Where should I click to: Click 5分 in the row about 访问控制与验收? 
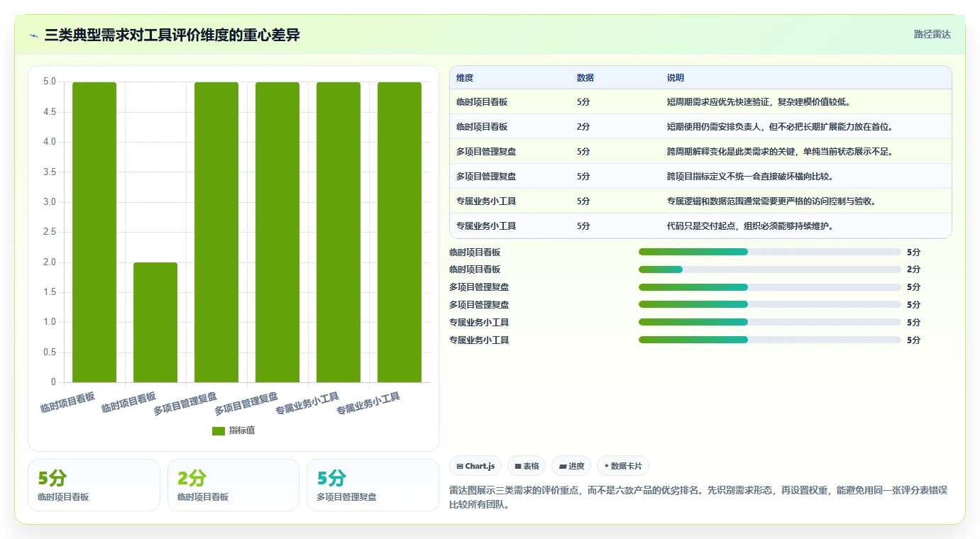pyautogui.click(x=583, y=201)
